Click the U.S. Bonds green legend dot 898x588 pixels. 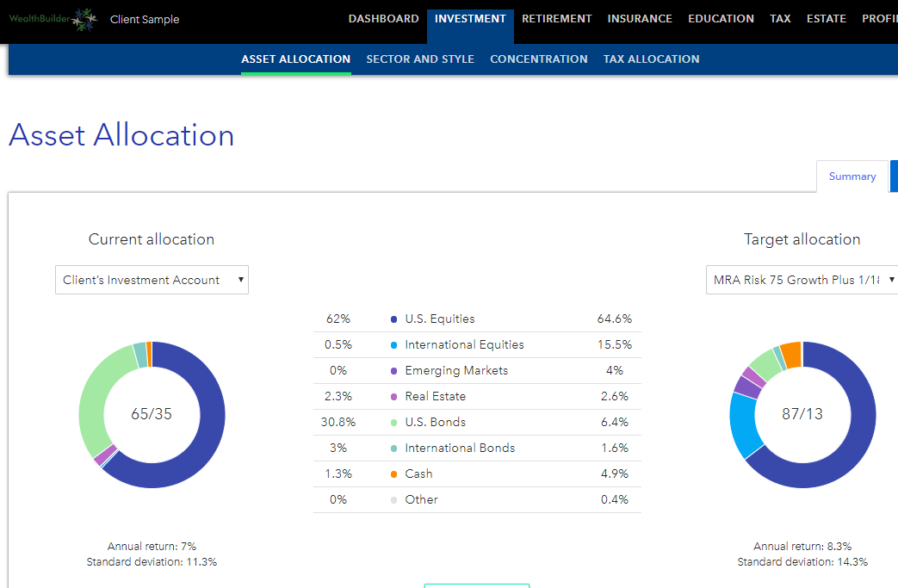[x=393, y=423]
